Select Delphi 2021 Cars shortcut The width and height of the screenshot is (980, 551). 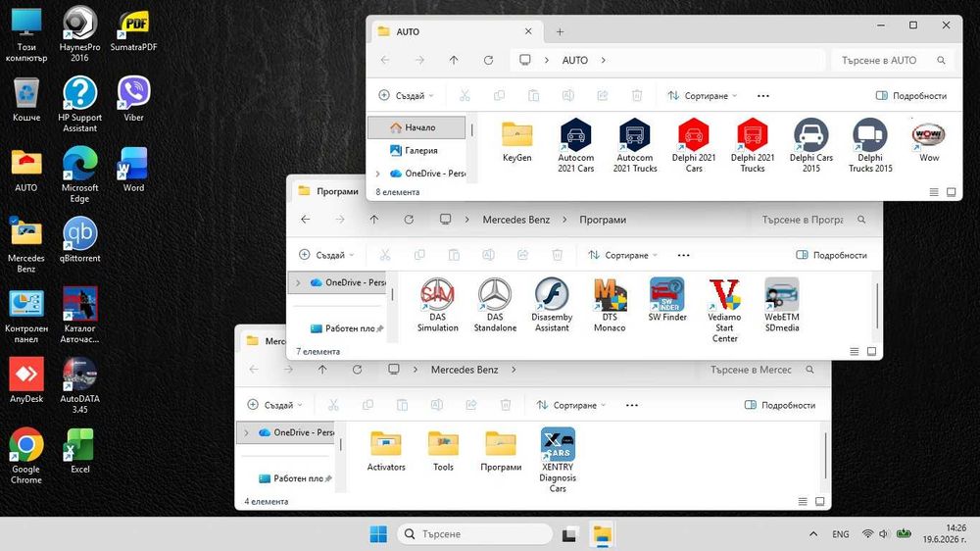pyautogui.click(x=693, y=145)
